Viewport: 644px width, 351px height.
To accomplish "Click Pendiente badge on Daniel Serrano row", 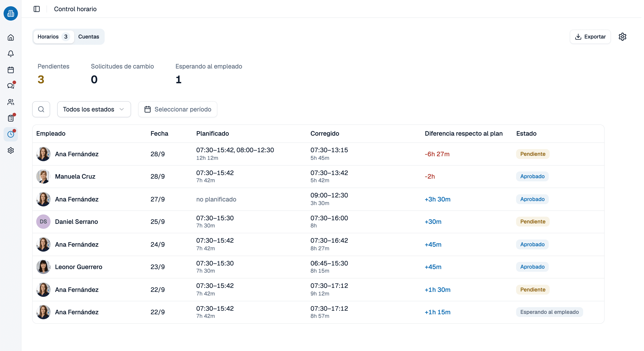I will [x=533, y=222].
